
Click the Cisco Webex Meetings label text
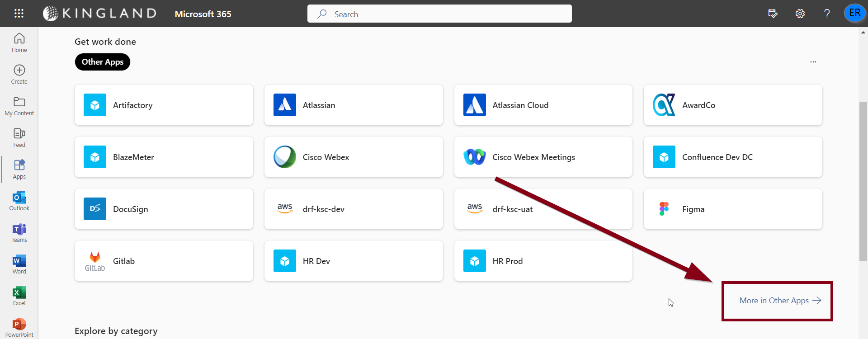[534, 157]
